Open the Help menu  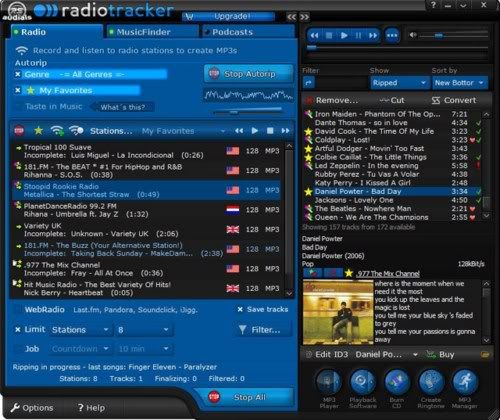click(91, 408)
